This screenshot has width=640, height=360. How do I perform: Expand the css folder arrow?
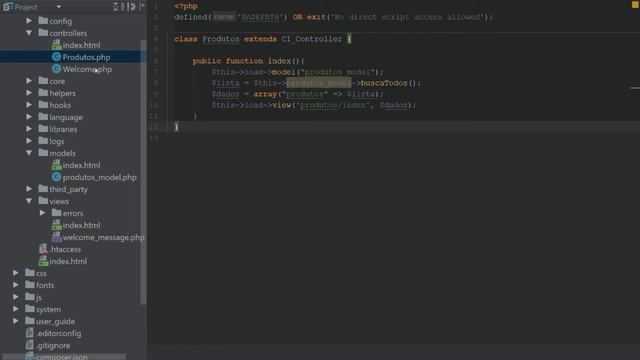16,273
